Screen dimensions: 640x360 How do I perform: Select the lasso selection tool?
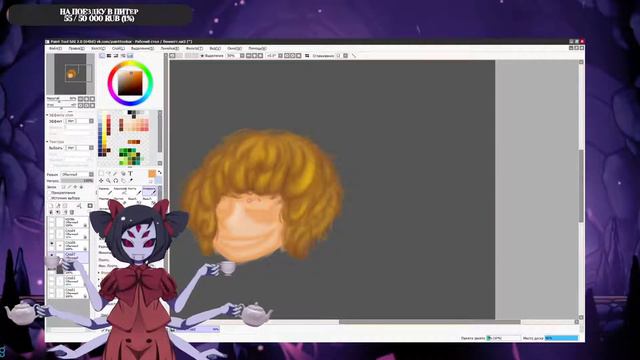click(109, 173)
